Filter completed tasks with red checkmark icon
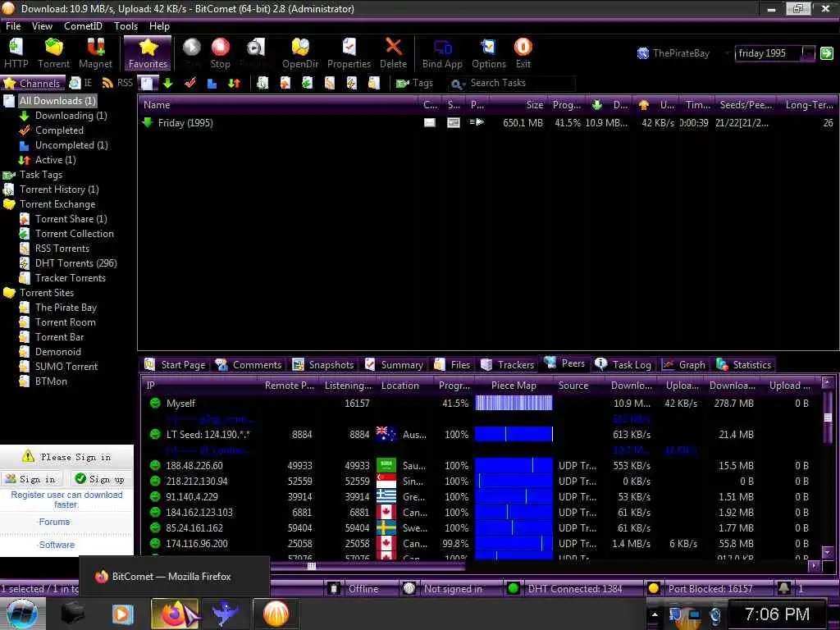Image resolution: width=840 pixels, height=630 pixels. click(x=189, y=83)
